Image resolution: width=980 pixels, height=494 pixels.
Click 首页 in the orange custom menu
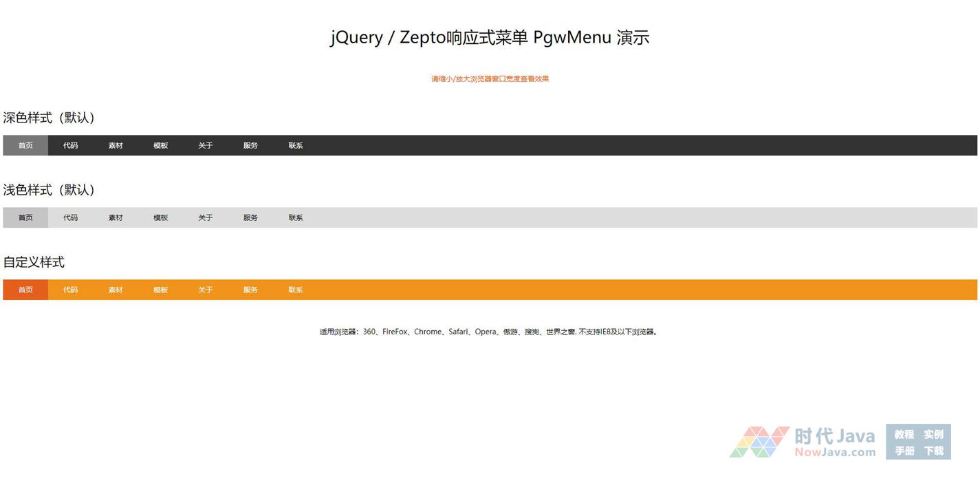(x=25, y=290)
